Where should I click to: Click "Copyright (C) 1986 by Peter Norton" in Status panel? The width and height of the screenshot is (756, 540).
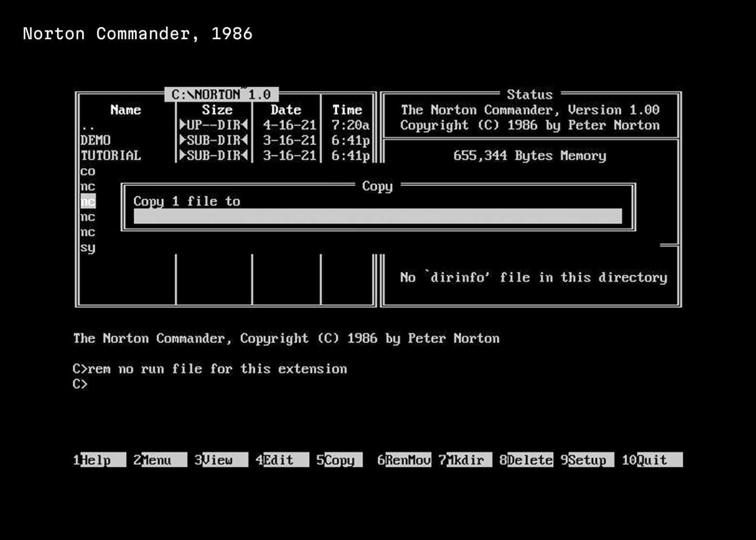[530, 125]
